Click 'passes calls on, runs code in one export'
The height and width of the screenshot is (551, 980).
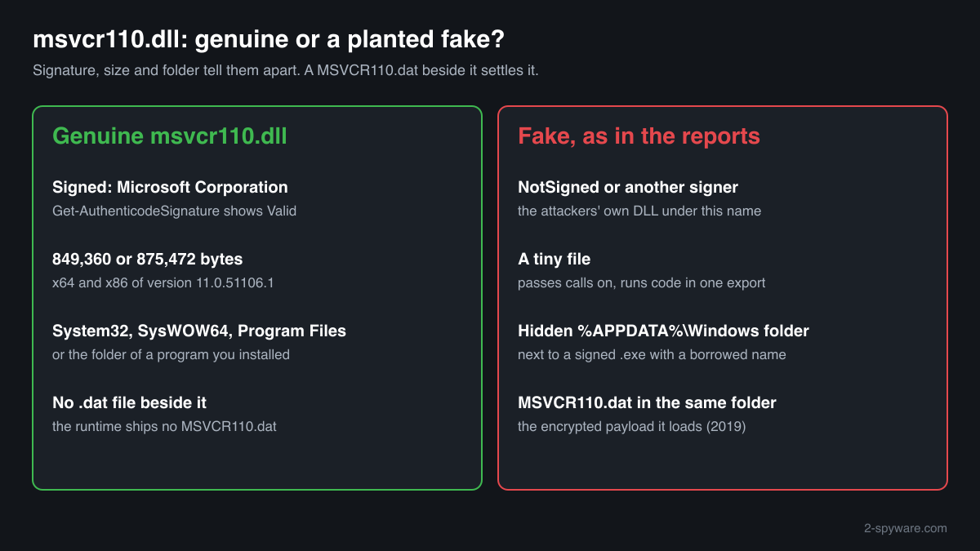(x=642, y=282)
